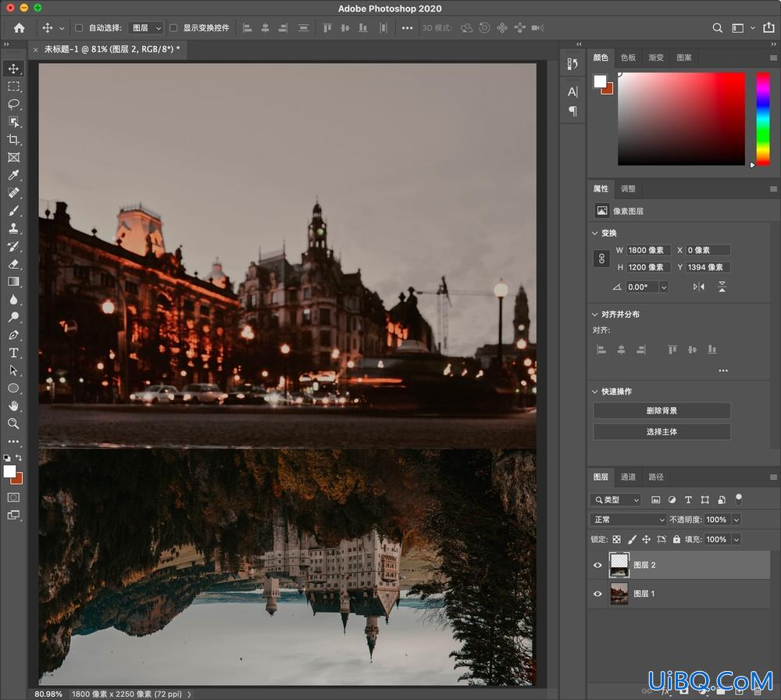Collapse the 变换 section
This screenshot has height=700, width=781.
[x=594, y=233]
